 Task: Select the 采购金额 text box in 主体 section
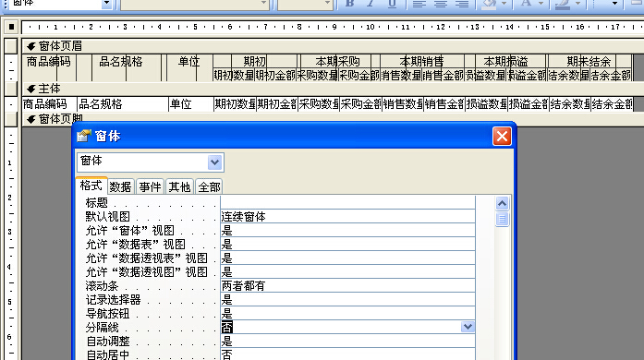coord(360,104)
